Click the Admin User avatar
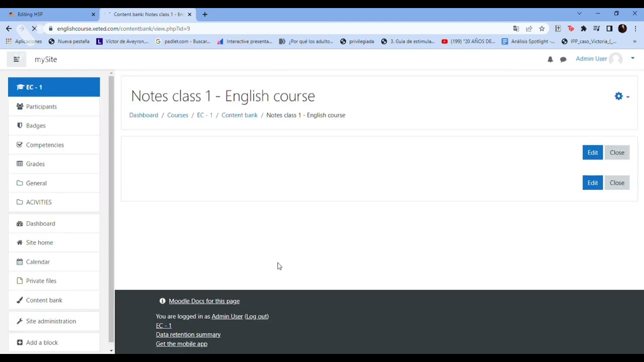644x362 pixels. pos(615,59)
